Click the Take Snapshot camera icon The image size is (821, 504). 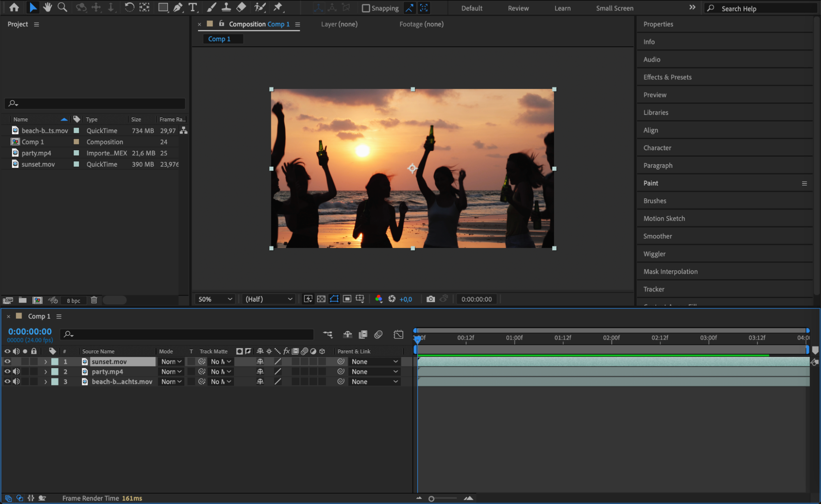tap(430, 299)
